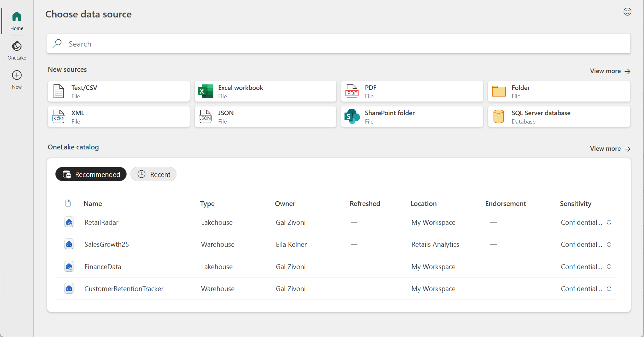This screenshot has height=337, width=644.
Task: Sort by the Type column header
Action: (207, 203)
